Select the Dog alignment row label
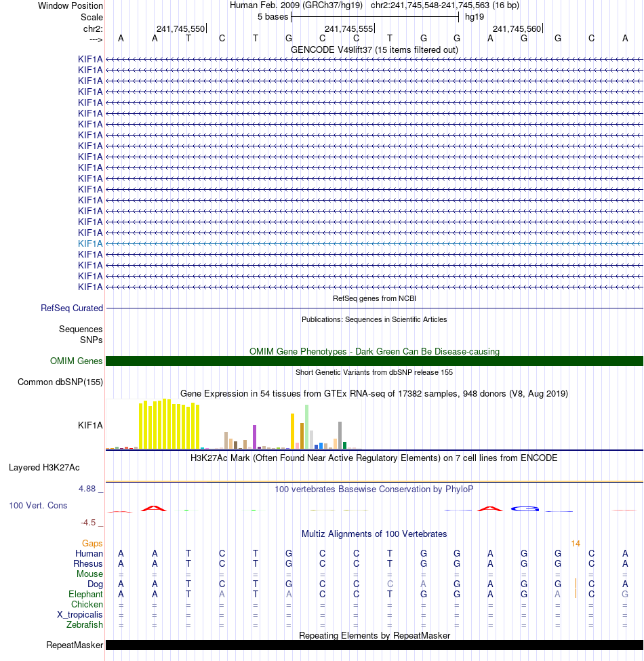The width and height of the screenshot is (644, 661). click(x=96, y=584)
